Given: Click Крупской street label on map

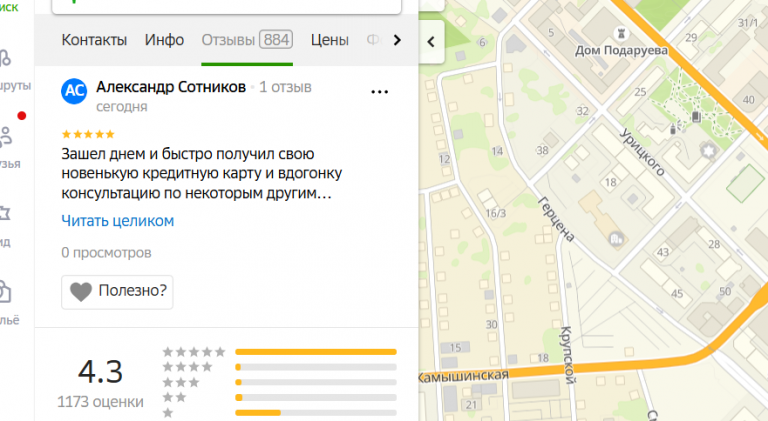Looking at the screenshot, I should [x=567, y=355].
